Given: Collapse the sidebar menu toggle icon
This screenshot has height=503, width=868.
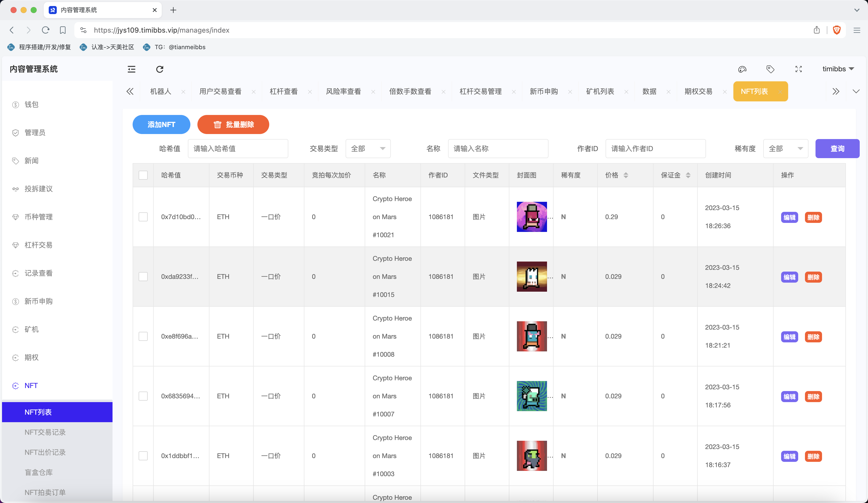Looking at the screenshot, I should click(x=132, y=69).
